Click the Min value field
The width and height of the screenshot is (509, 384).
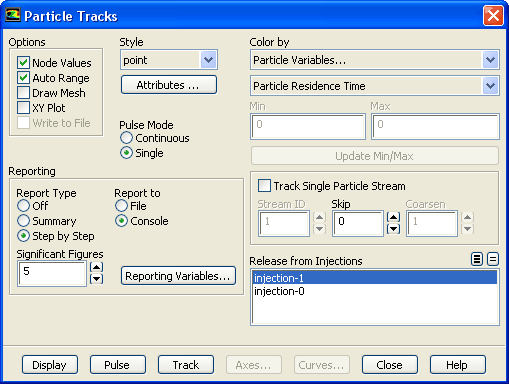[x=308, y=126]
